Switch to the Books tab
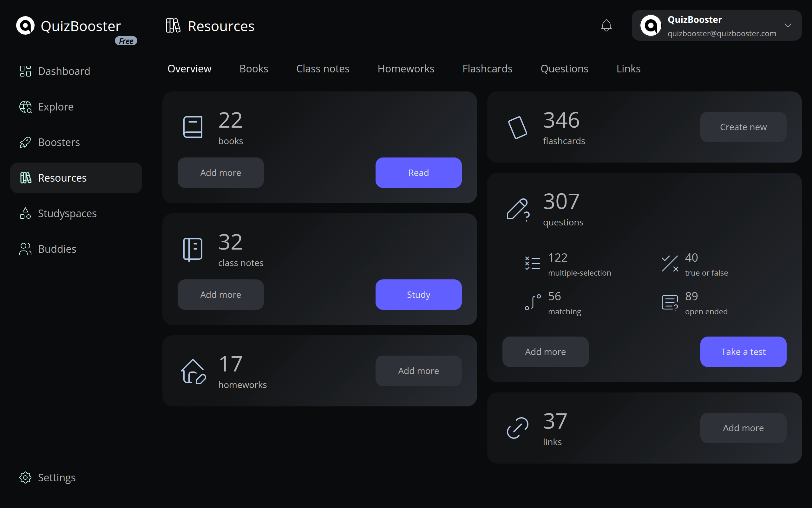 [254, 69]
